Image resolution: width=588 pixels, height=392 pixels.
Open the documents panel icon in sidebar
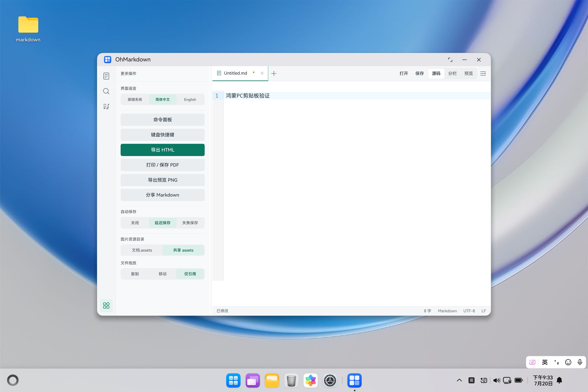click(106, 76)
